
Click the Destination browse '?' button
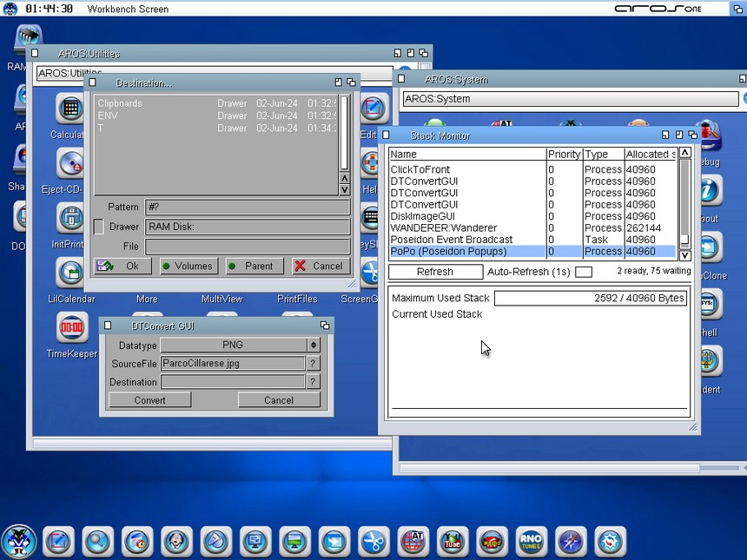tap(313, 381)
